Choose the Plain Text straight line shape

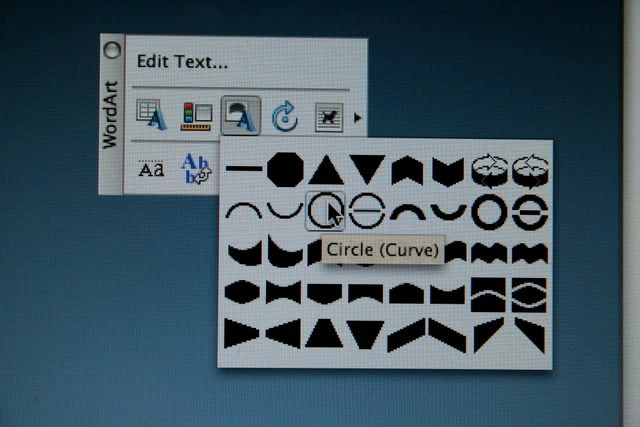(244, 168)
